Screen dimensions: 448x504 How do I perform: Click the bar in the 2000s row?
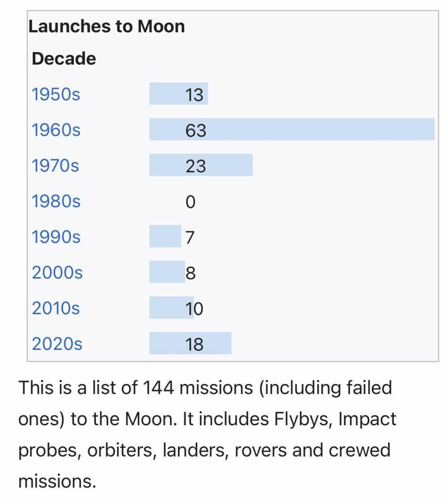point(167,272)
